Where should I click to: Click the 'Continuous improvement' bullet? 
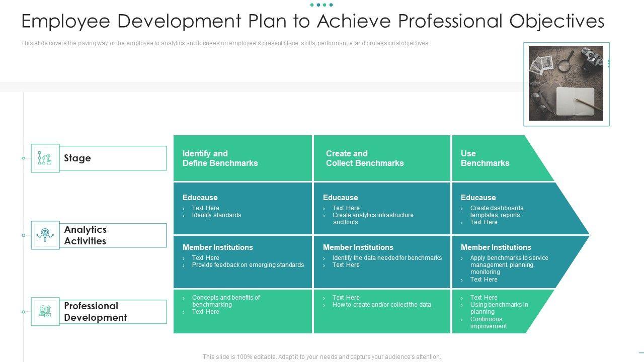pyautogui.click(x=489, y=323)
